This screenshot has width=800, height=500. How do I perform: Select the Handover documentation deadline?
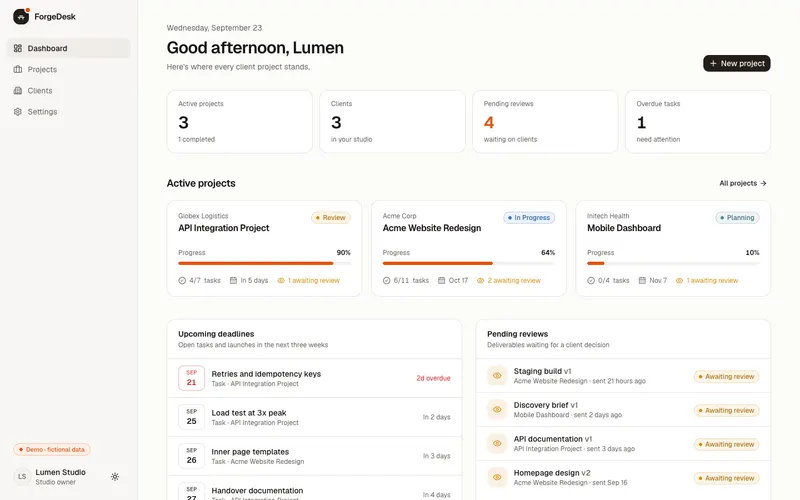coord(314,488)
